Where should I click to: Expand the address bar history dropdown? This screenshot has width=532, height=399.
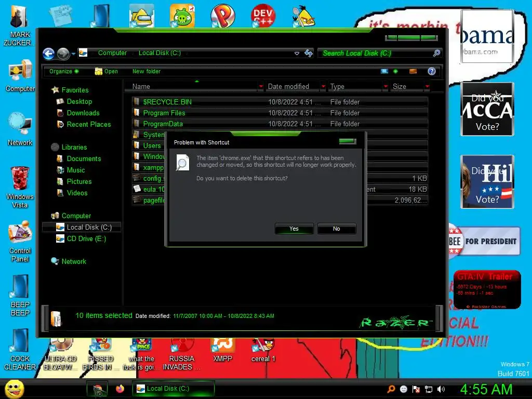(297, 54)
